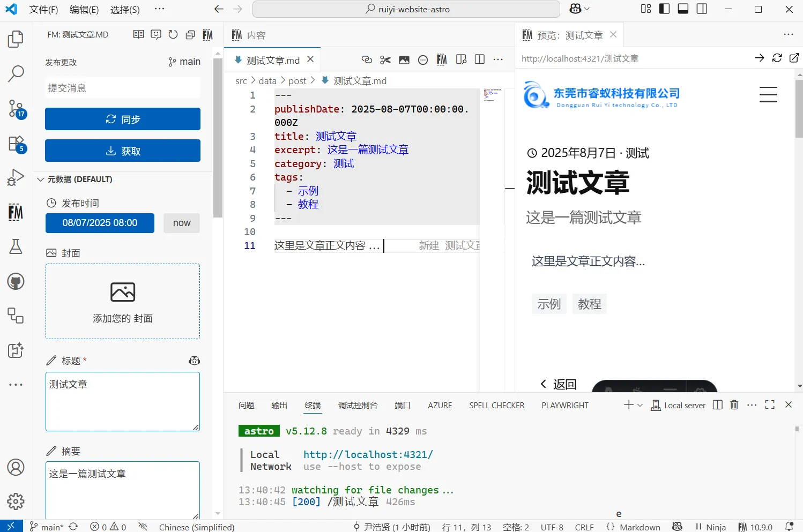Open the website hamburger menu in preview
803x532 pixels.
click(x=768, y=95)
